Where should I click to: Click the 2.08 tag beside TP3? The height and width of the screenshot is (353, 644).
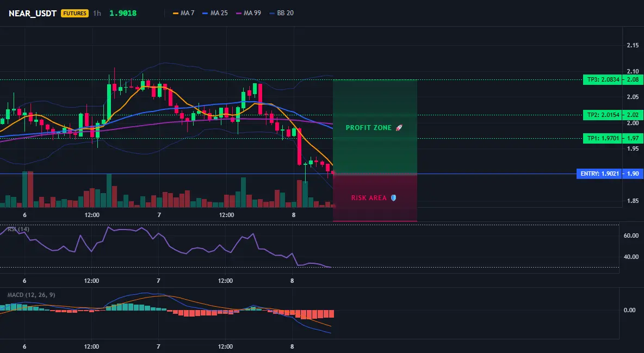tap(633, 80)
